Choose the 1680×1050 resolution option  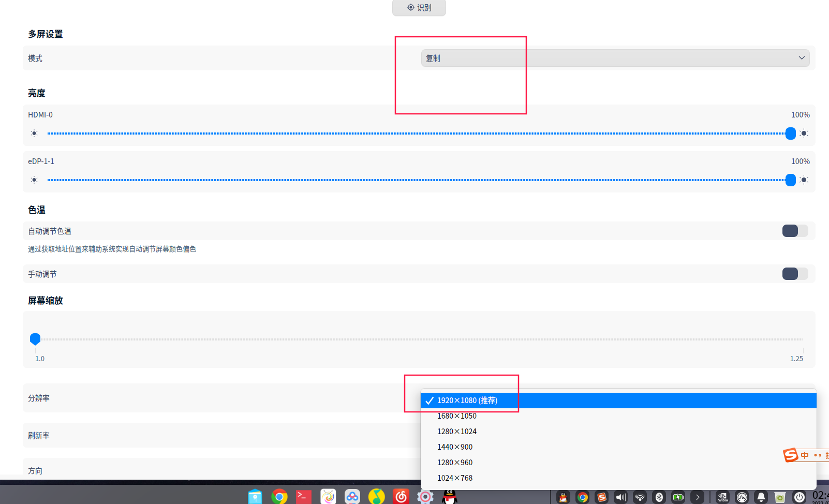[618, 416]
